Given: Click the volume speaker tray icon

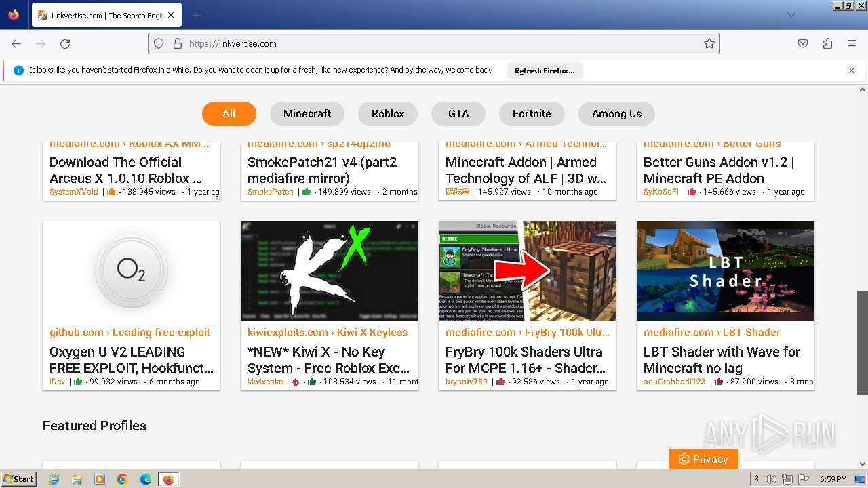Looking at the screenshot, I should [x=771, y=479].
